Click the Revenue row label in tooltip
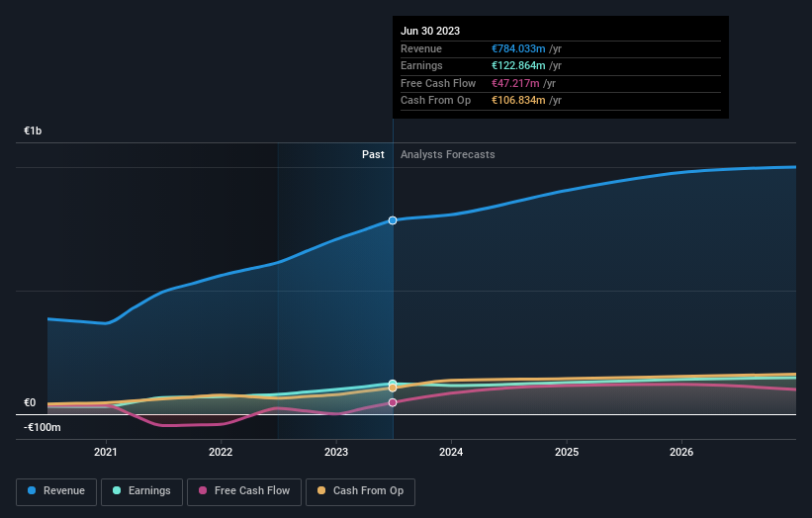This screenshot has width=812, height=518. [421, 48]
